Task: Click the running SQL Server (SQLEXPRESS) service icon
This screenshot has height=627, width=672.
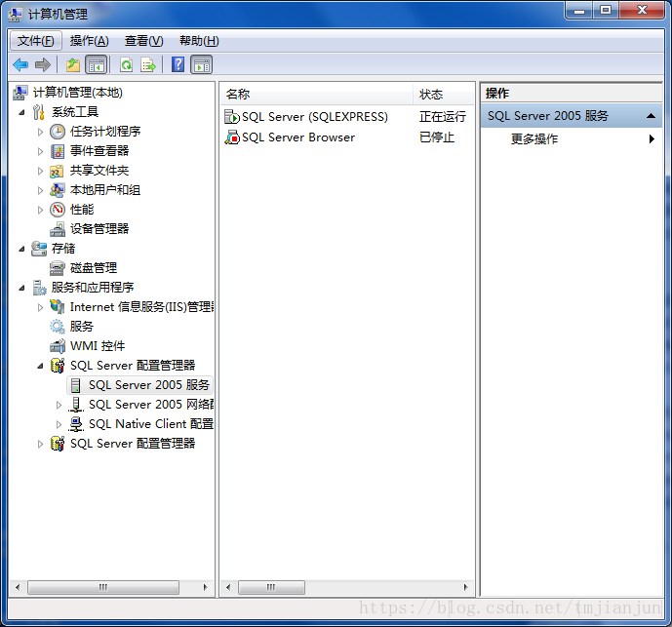Action: coord(232,117)
